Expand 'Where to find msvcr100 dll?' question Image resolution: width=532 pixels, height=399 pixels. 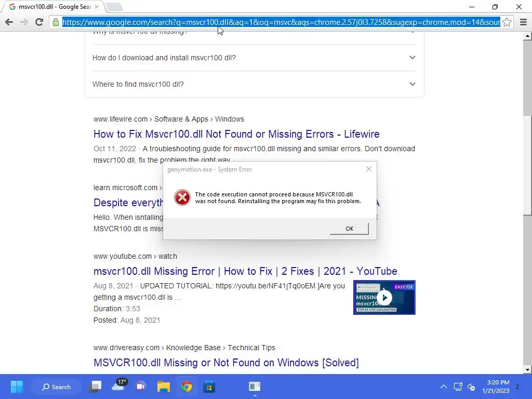[254, 84]
